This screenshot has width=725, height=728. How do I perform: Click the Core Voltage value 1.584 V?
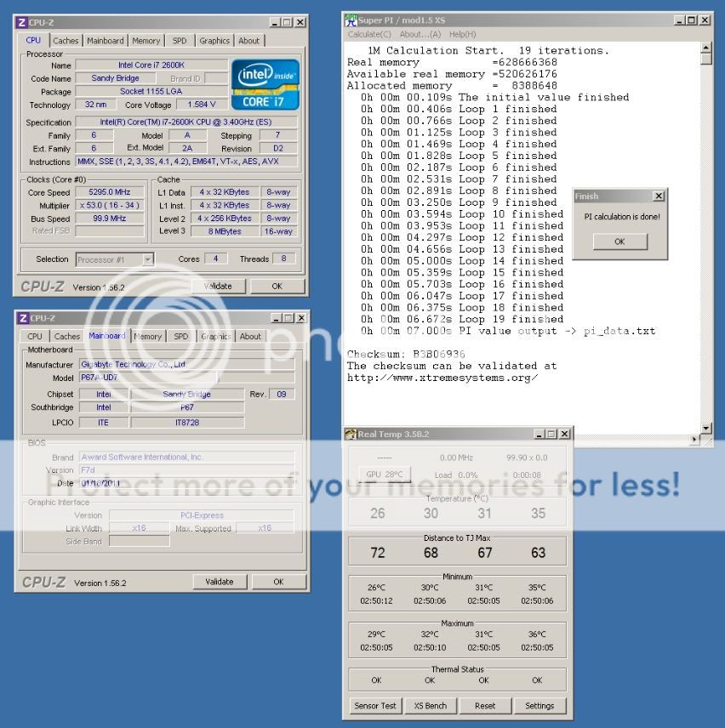[x=202, y=105]
